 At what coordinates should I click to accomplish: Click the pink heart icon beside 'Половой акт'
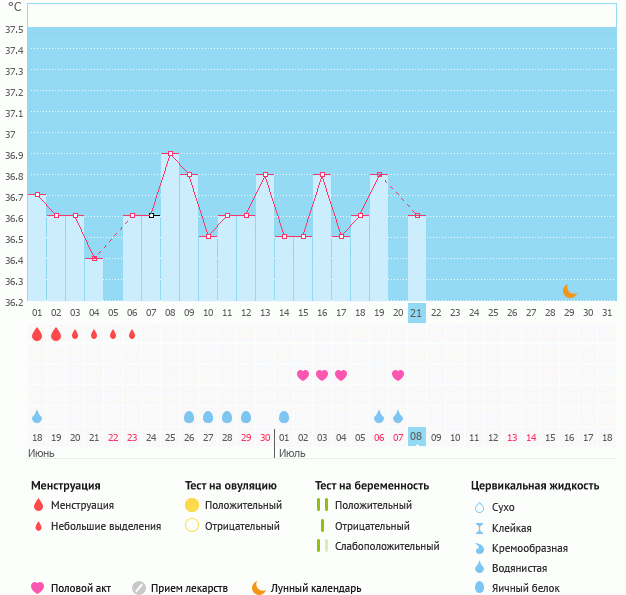tap(38, 588)
